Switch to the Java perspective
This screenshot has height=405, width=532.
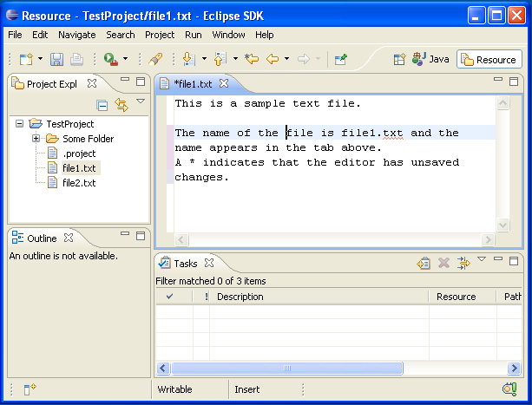[x=430, y=59]
